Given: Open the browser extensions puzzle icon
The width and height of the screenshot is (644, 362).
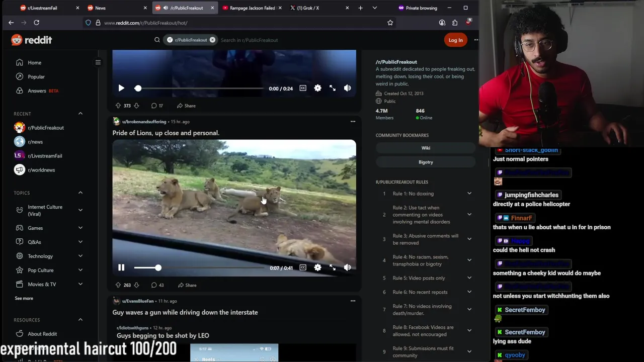Looking at the screenshot, I should pyautogui.click(x=455, y=23).
